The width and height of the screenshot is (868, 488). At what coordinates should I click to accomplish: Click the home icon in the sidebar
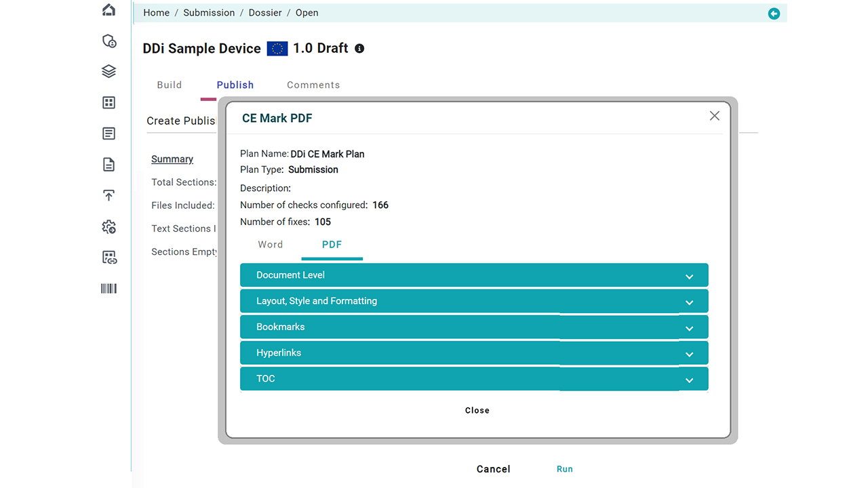click(108, 9)
